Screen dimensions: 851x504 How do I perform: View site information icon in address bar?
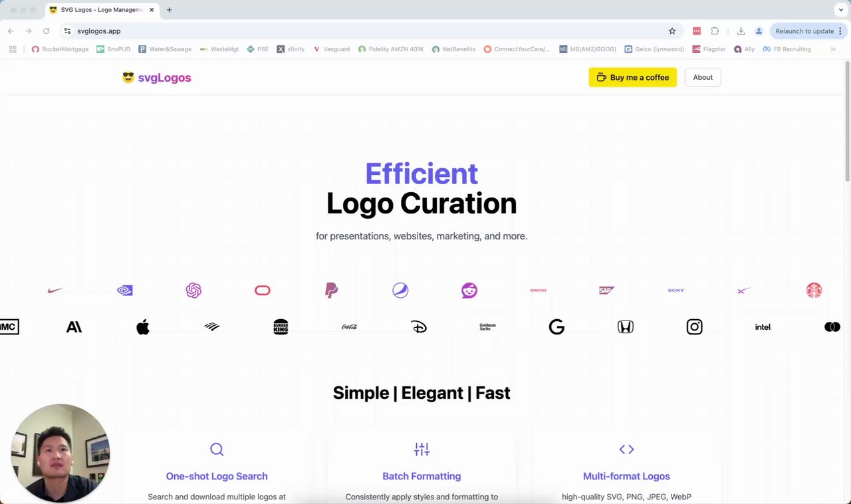click(x=67, y=31)
